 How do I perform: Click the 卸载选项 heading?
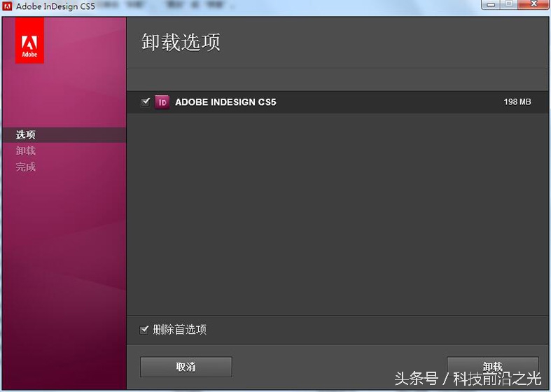click(181, 42)
